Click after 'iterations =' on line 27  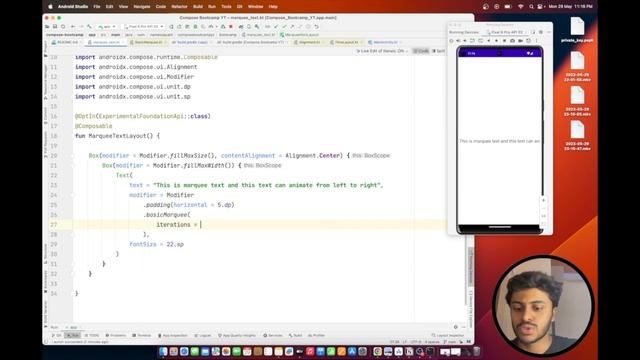coord(201,224)
